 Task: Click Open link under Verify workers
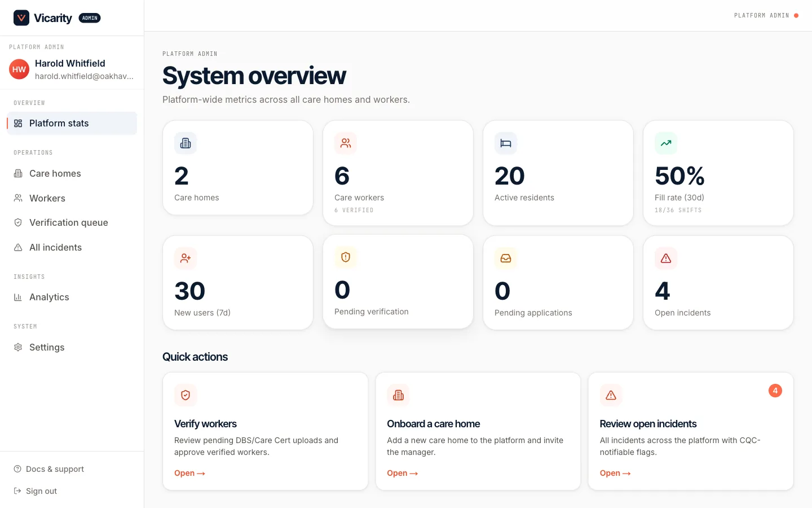189,473
